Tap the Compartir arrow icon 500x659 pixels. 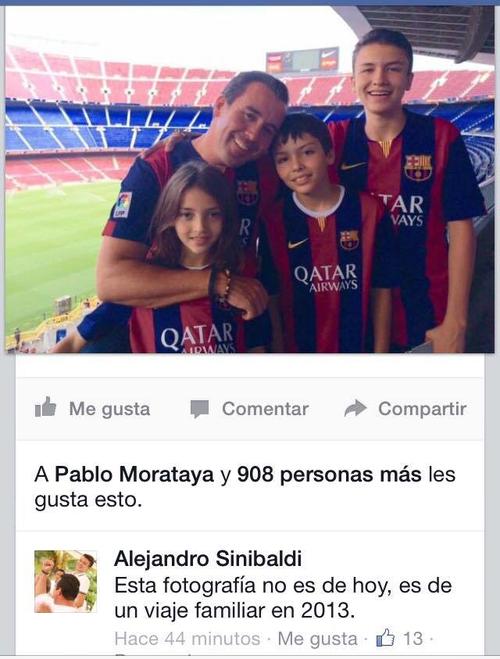point(355,408)
